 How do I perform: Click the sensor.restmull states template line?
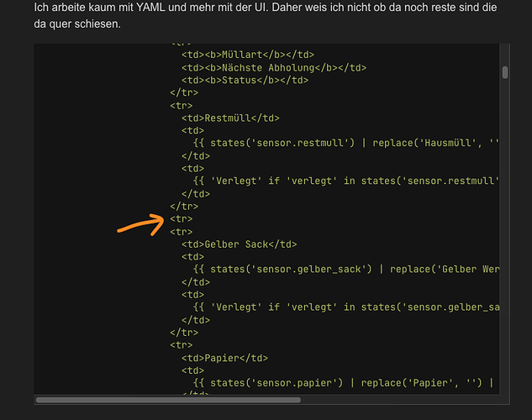(346, 143)
